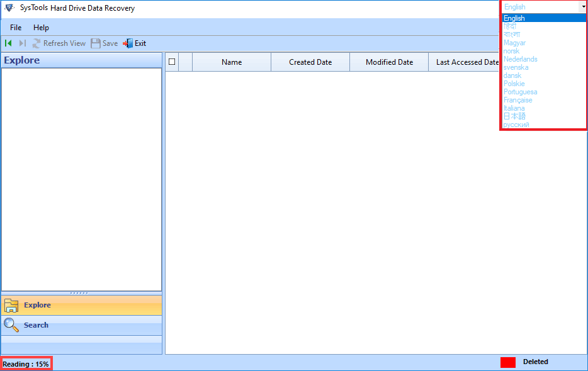Click the Refresh View arrows icon
This screenshot has height=371, width=588.
tap(37, 43)
